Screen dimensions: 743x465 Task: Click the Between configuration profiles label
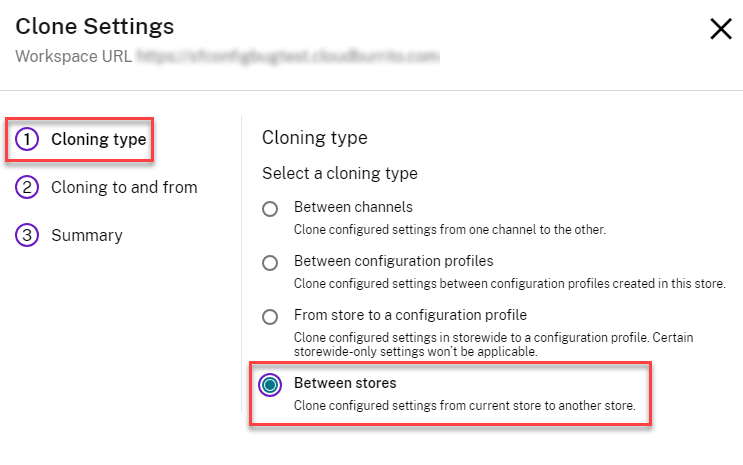pos(393,262)
